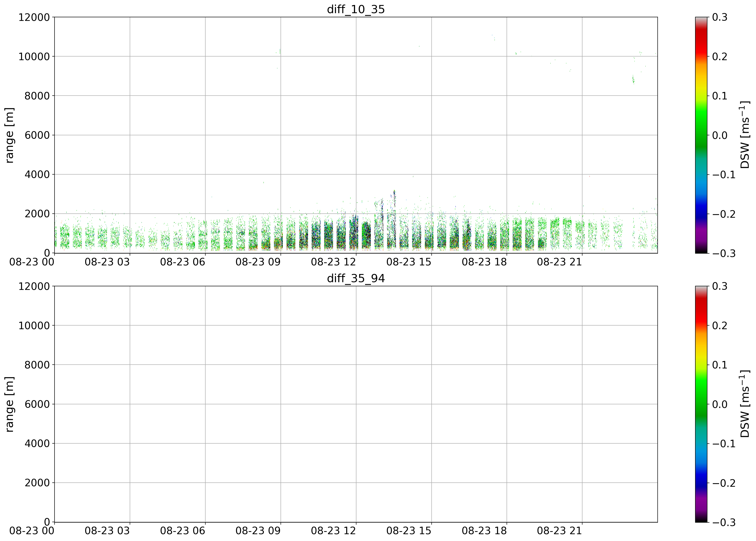Click the 08-23 21 x-tick under diff_35_94
The width and height of the screenshot is (756, 541).
pos(559,531)
